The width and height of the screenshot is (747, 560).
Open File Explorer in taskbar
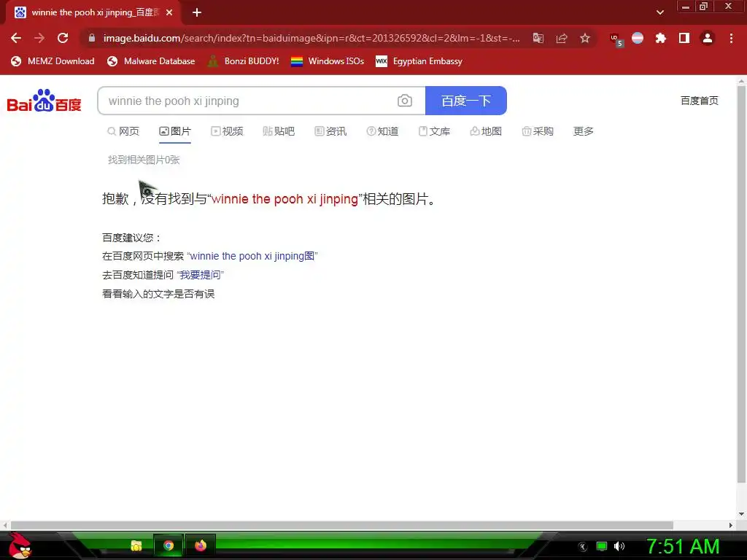click(x=136, y=545)
